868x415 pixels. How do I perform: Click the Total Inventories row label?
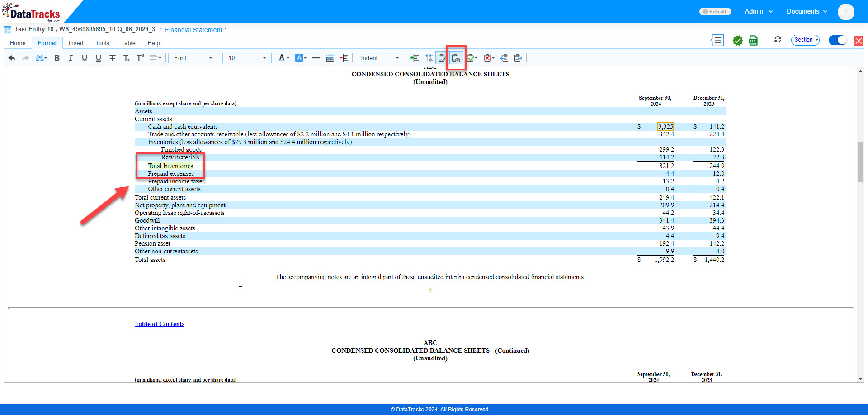coord(170,166)
